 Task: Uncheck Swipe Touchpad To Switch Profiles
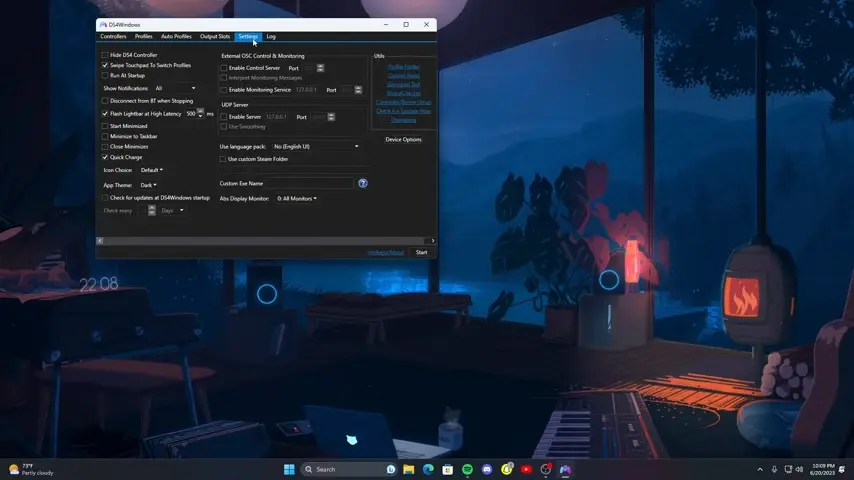point(105,65)
